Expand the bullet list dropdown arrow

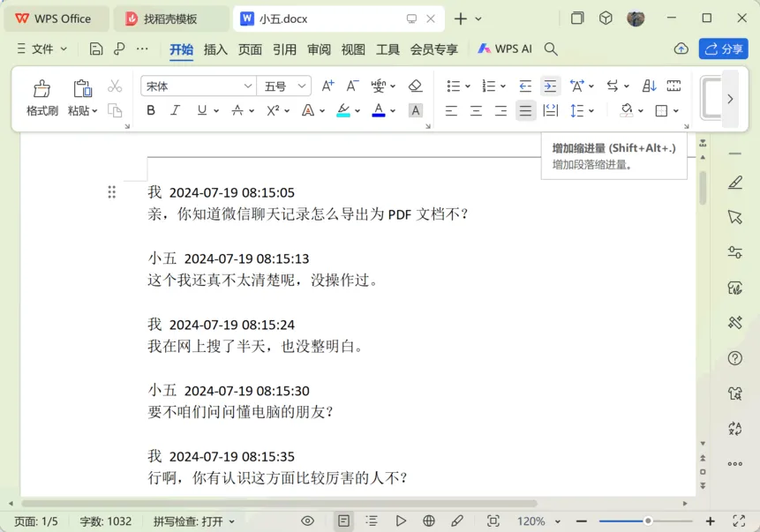pos(467,86)
